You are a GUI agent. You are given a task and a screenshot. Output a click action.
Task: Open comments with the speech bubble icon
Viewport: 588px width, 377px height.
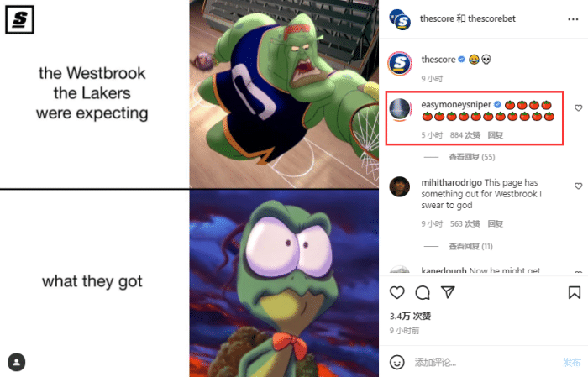click(423, 292)
